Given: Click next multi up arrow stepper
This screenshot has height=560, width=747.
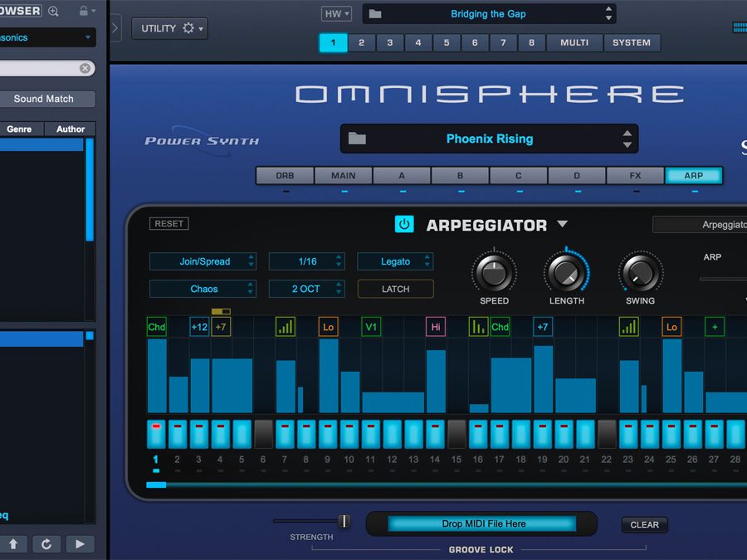Looking at the screenshot, I should tap(608, 9).
